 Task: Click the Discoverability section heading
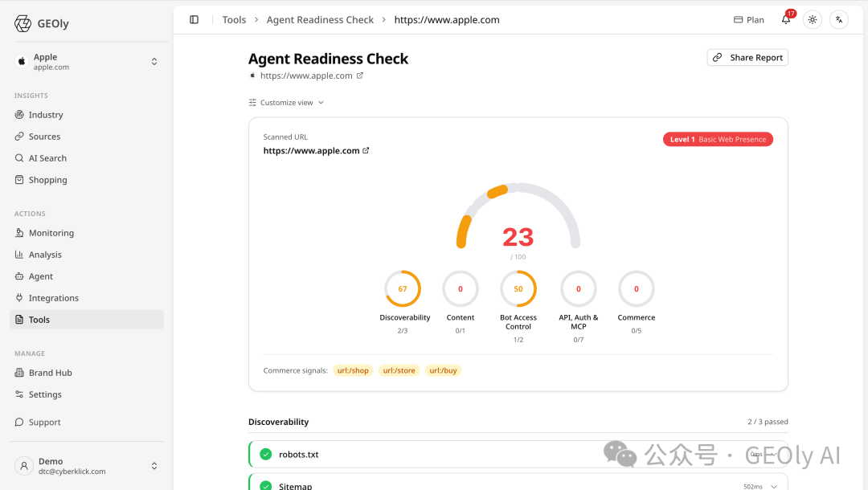278,422
